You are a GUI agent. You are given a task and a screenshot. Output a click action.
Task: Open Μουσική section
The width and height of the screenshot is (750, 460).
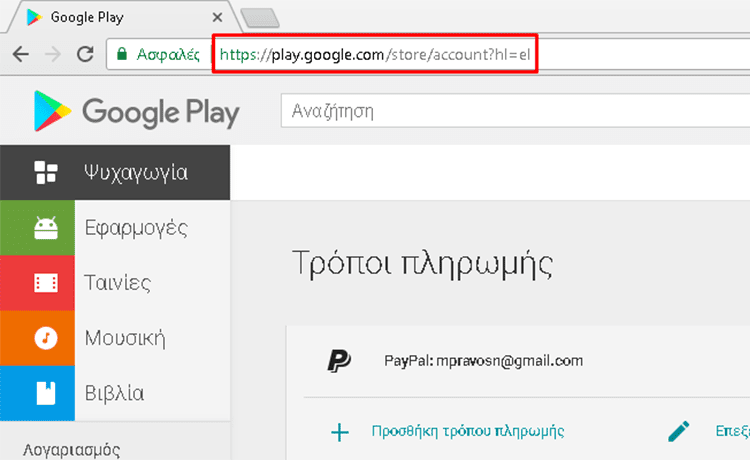coord(125,338)
